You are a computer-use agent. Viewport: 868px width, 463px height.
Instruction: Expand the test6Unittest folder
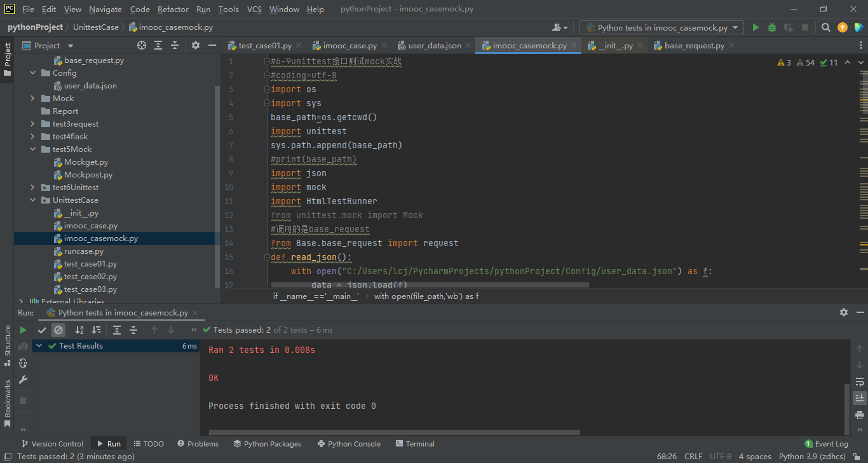click(33, 188)
